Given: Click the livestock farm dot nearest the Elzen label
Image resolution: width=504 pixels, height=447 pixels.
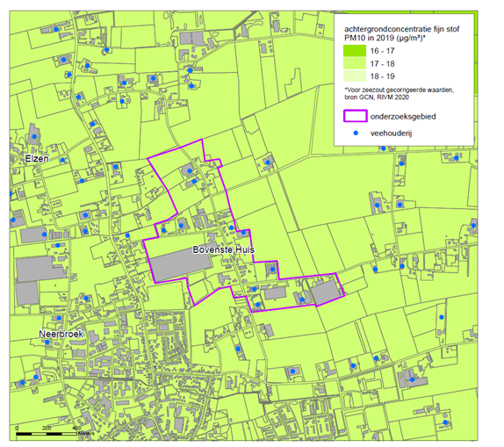Looking at the screenshot, I should pyautogui.click(x=62, y=160).
